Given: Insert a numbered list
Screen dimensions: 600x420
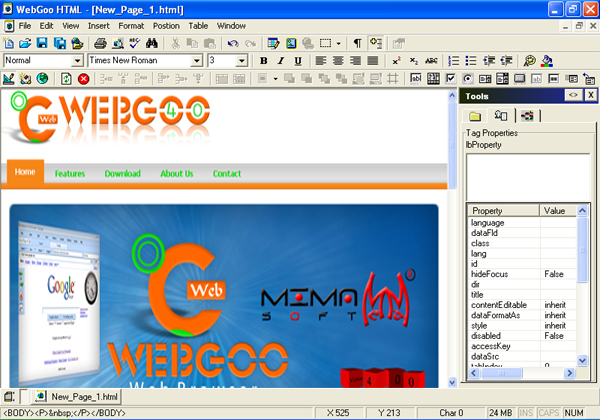Looking at the screenshot, I should tap(453, 61).
